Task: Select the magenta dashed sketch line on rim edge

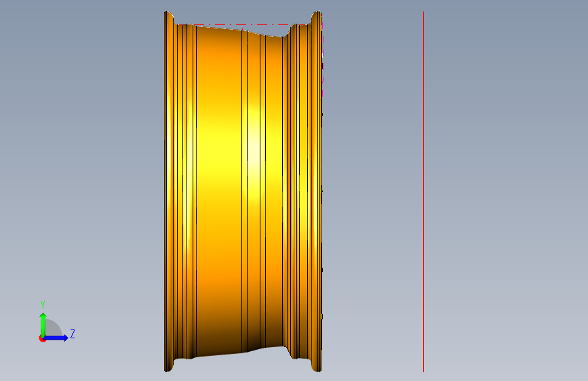Action: point(322,56)
